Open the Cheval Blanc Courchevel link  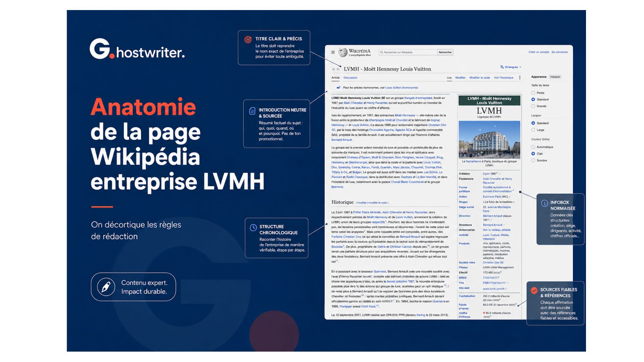click(407, 182)
